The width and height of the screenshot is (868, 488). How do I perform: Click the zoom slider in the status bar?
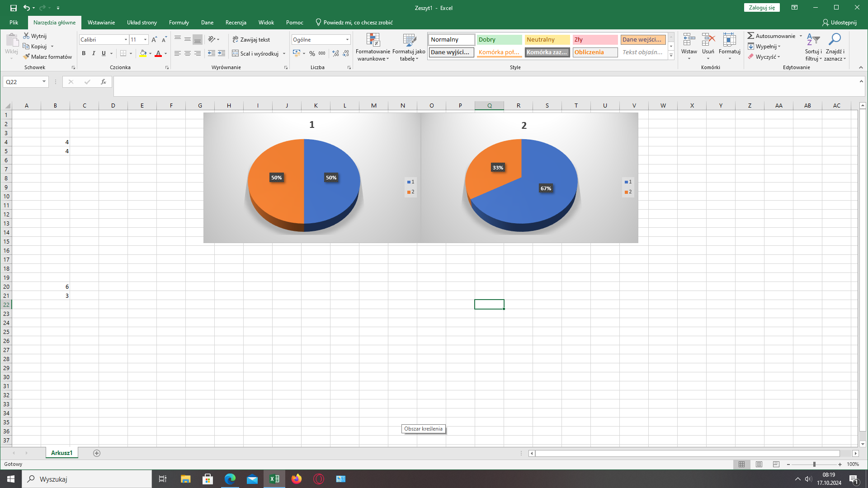[814, 465]
